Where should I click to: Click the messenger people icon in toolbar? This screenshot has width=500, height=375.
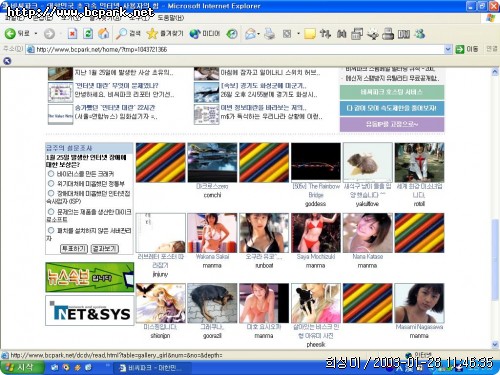click(420, 34)
